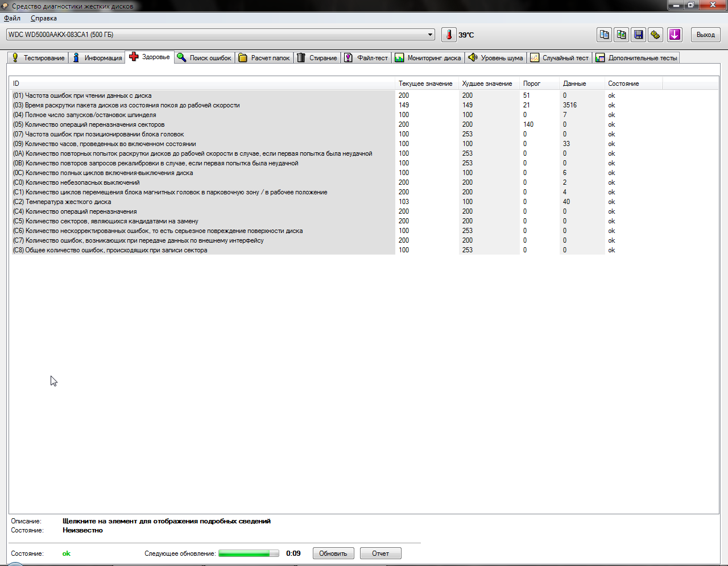Open settings via the yellow gears icon
Image resolution: width=728 pixels, height=566 pixels.
click(656, 35)
